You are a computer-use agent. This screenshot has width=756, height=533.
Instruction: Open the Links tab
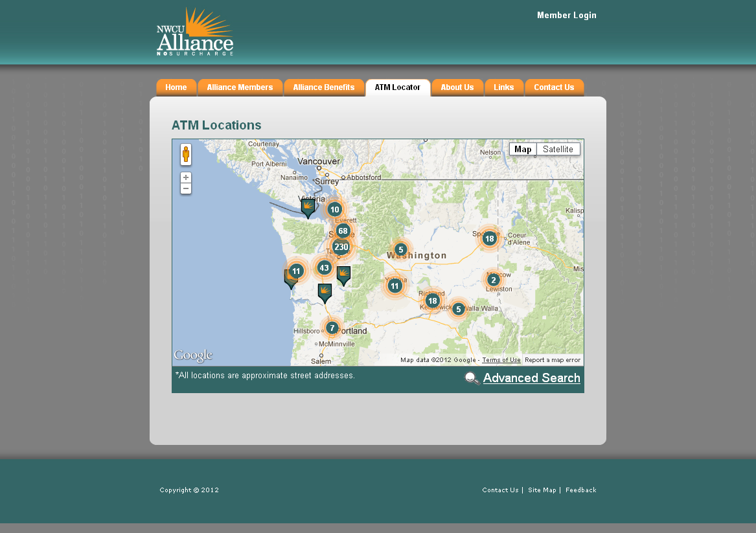point(504,87)
